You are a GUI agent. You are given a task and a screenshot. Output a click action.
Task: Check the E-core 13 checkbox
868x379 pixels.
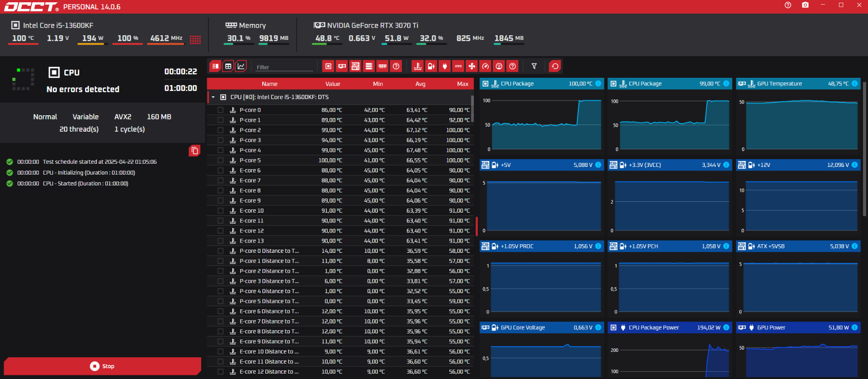pyautogui.click(x=221, y=241)
